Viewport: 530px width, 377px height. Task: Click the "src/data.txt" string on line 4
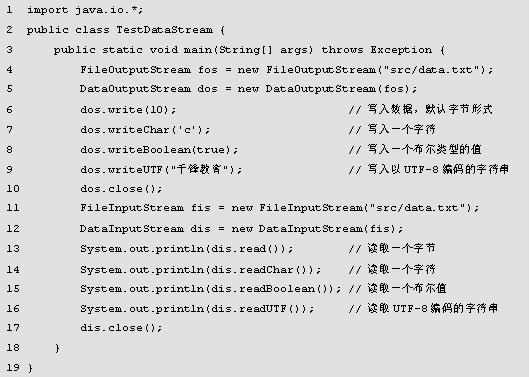tap(429, 70)
